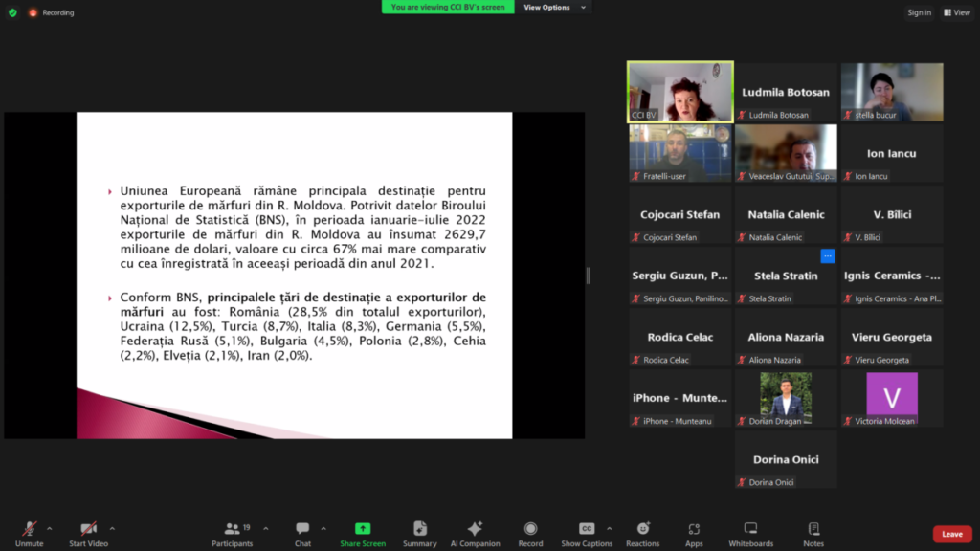
Task: Expand the caret next to Chat
Action: tap(323, 528)
